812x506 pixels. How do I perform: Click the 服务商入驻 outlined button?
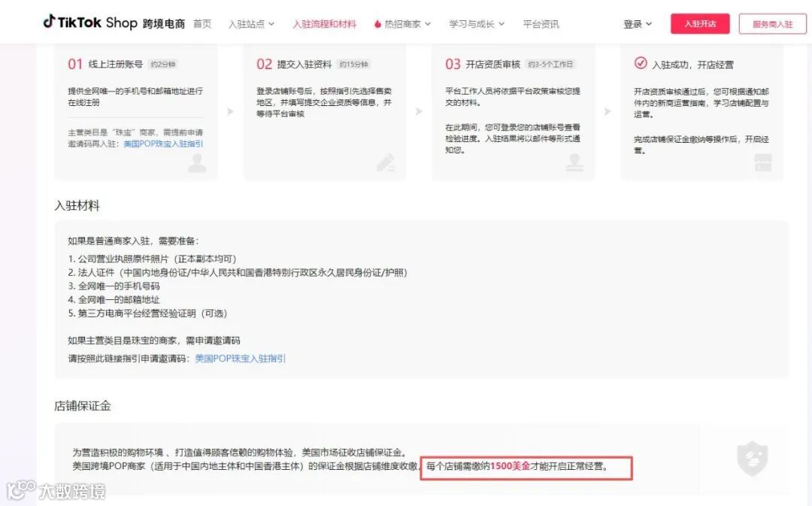tap(773, 24)
